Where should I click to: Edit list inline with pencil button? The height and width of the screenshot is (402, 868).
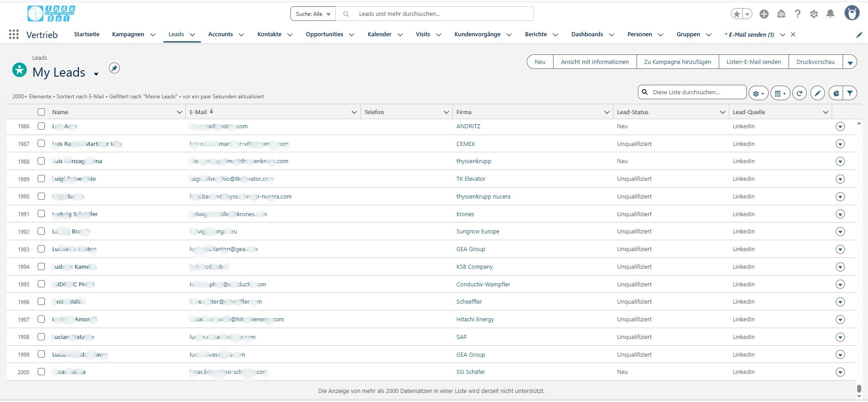pos(818,93)
